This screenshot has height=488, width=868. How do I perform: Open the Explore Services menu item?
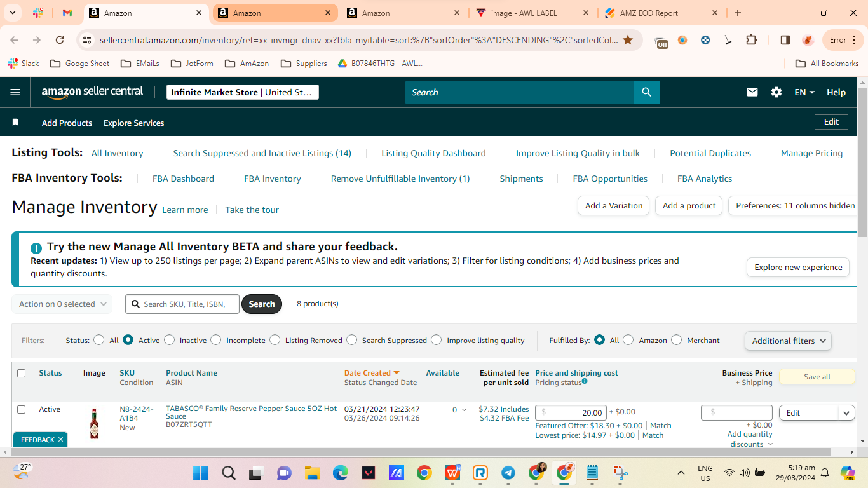click(133, 123)
